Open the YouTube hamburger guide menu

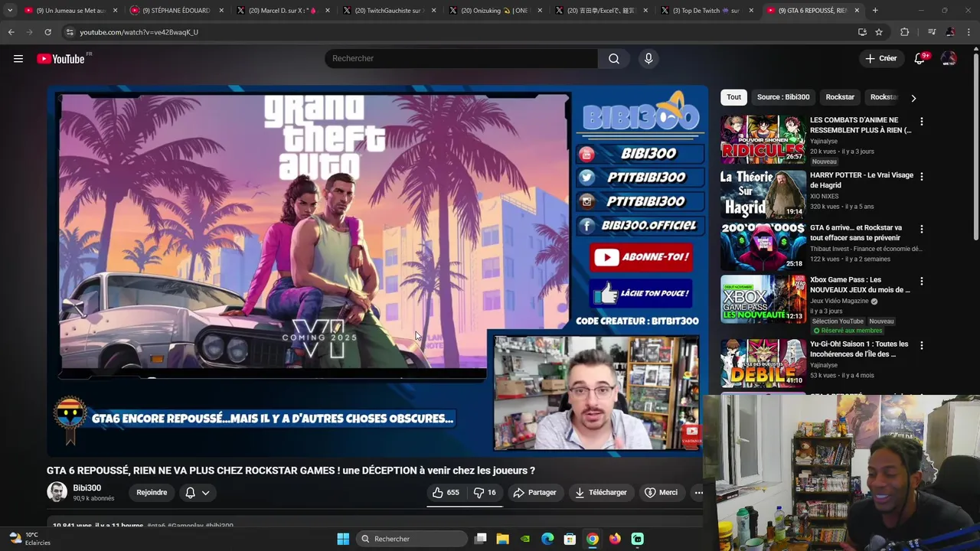coord(18,59)
